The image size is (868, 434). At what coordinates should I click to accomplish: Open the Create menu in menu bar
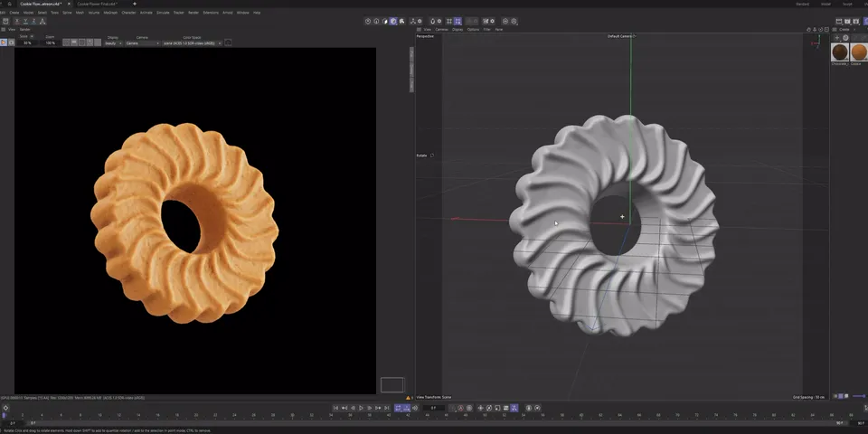[14, 12]
